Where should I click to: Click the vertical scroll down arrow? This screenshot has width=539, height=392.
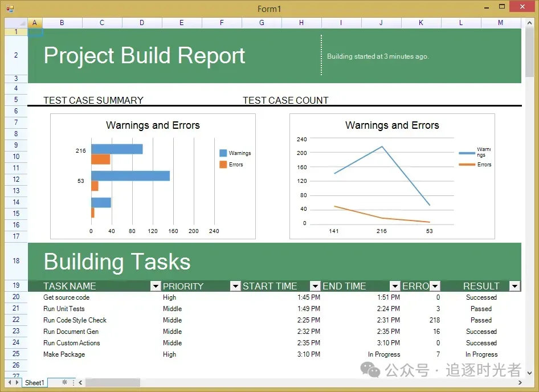(x=529, y=373)
